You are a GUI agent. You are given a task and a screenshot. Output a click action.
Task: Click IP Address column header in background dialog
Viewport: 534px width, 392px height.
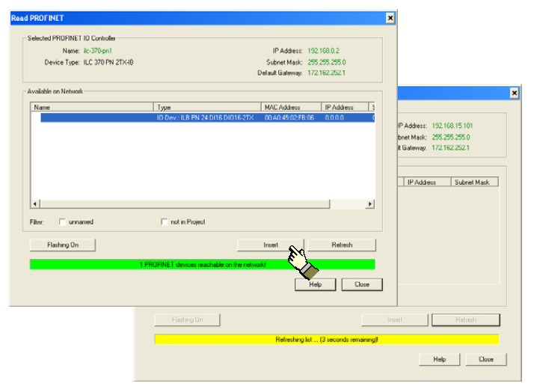coord(427,183)
